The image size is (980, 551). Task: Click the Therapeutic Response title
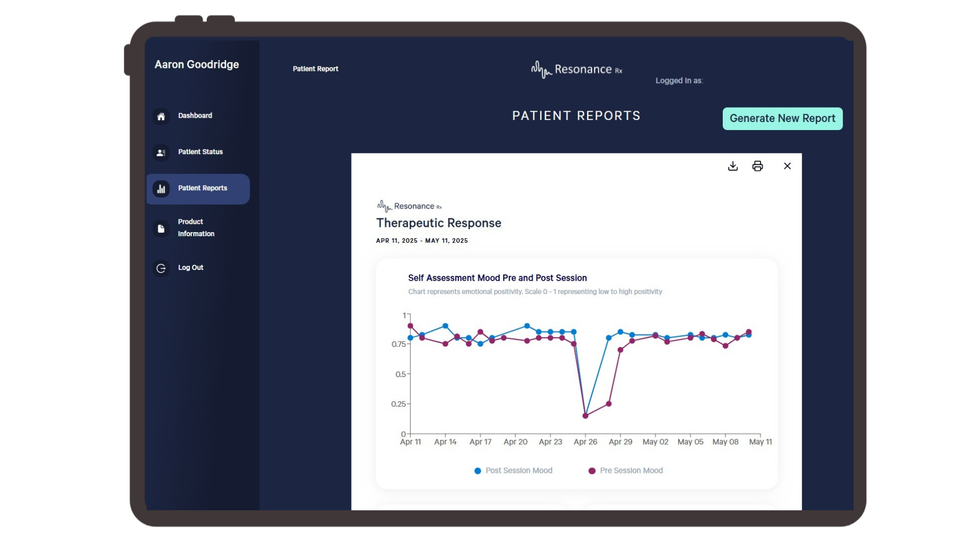[x=438, y=223]
